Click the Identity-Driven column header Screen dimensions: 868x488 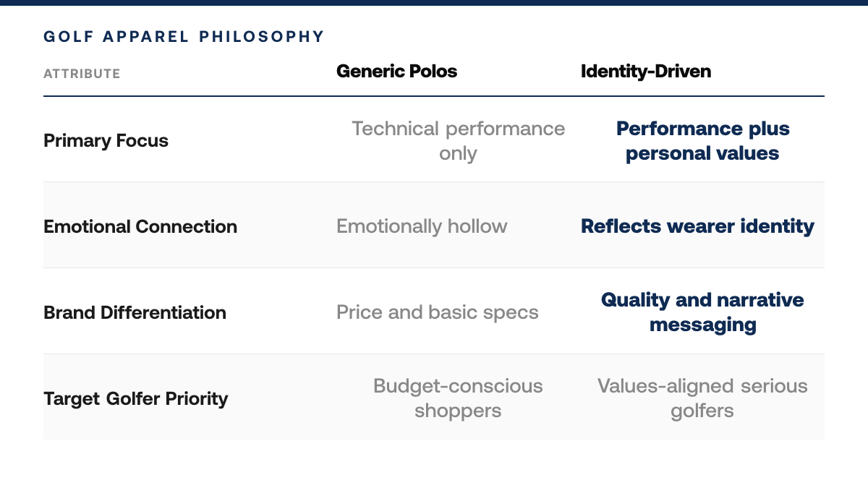(646, 71)
